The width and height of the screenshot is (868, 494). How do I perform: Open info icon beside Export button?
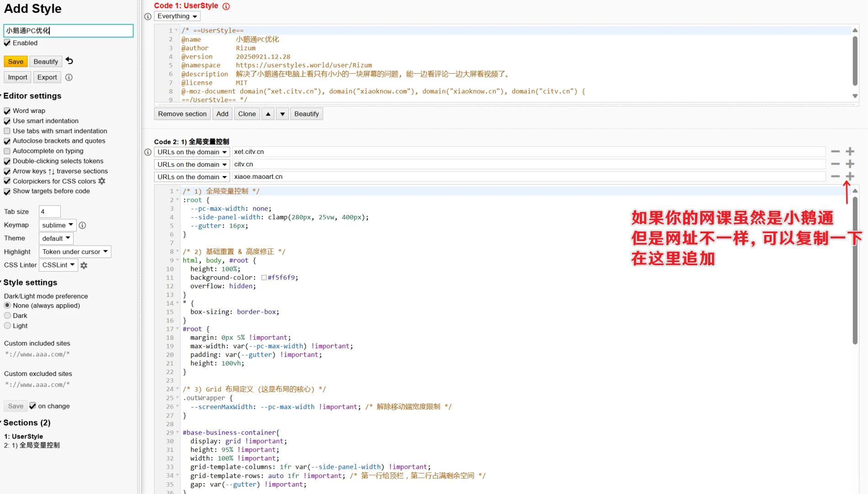69,77
